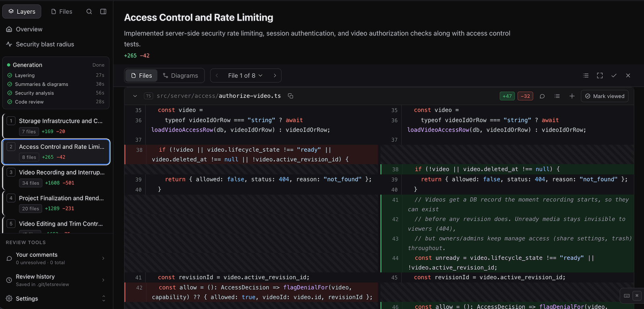Click the red -32 deletions badge
This screenshot has height=309, width=644.
(525, 96)
